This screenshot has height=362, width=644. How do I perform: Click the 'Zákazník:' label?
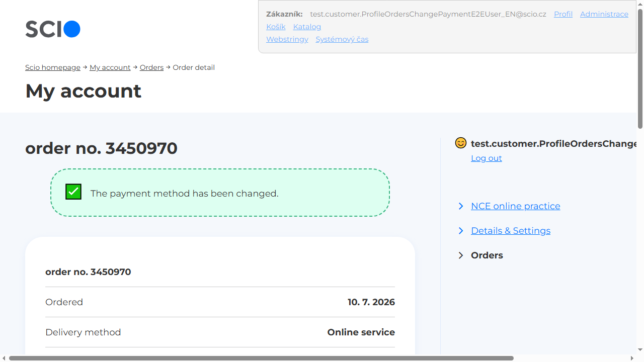click(x=284, y=14)
